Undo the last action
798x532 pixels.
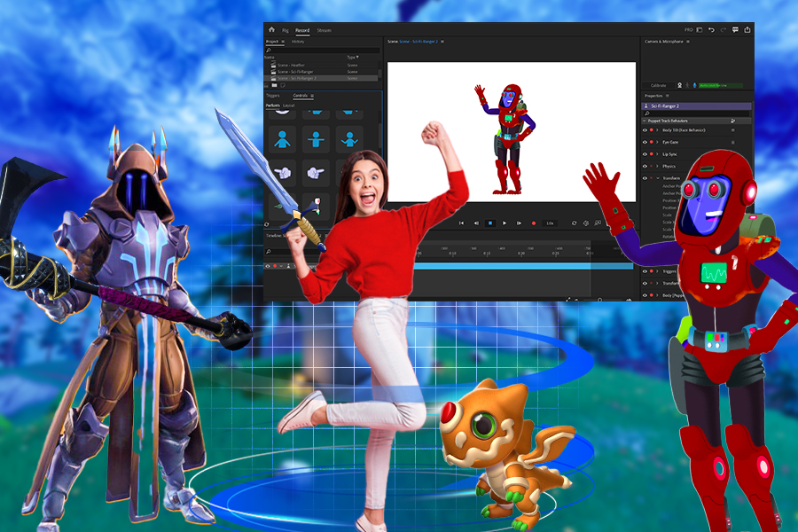(x=711, y=30)
